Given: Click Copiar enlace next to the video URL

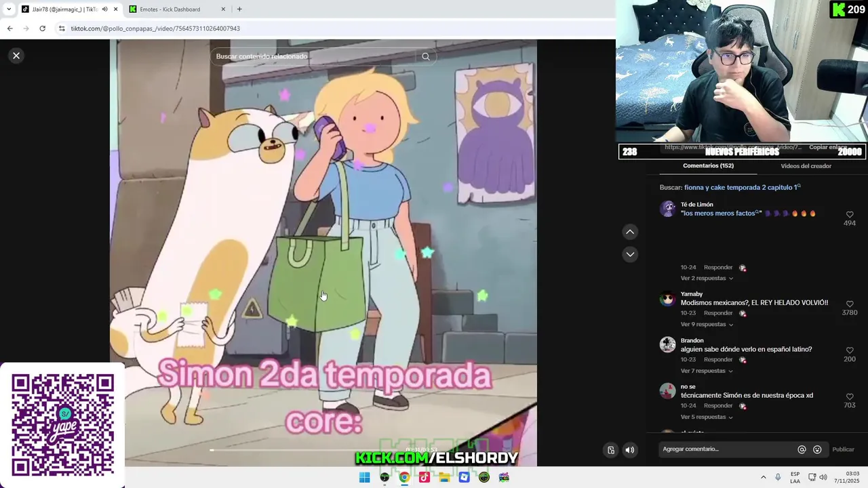Looking at the screenshot, I should coord(828,147).
